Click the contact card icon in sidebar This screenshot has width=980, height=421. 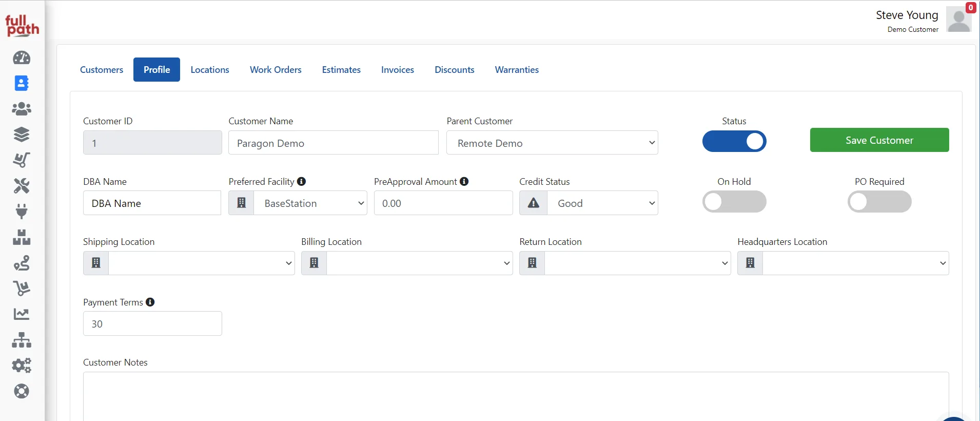22,83
